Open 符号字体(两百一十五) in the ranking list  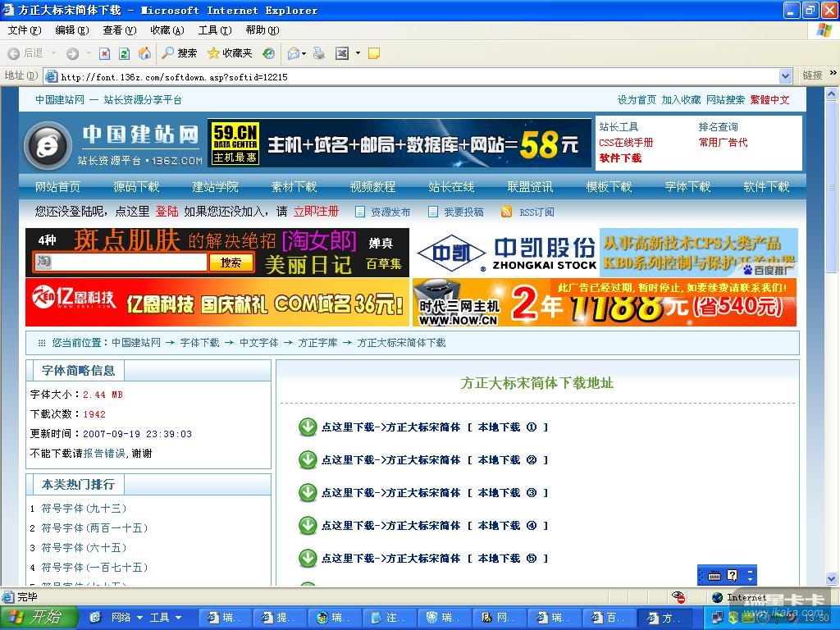pyautogui.click(x=94, y=527)
